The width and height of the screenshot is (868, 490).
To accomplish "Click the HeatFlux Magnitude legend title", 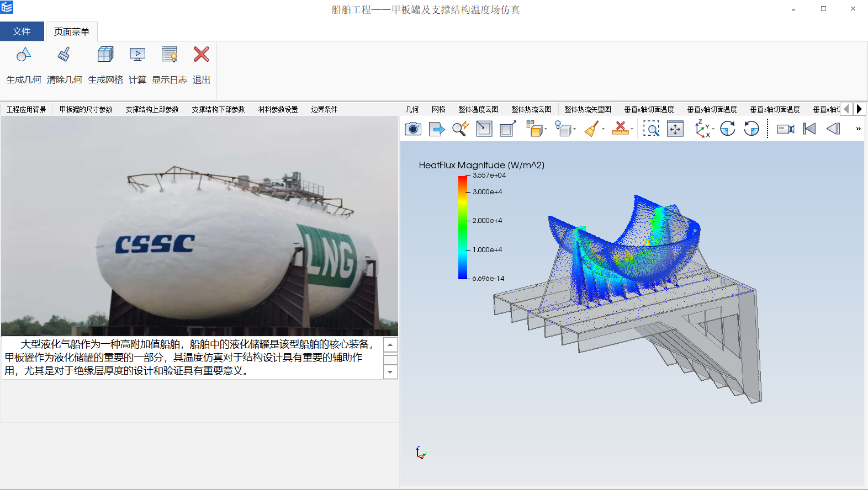I will (481, 165).
